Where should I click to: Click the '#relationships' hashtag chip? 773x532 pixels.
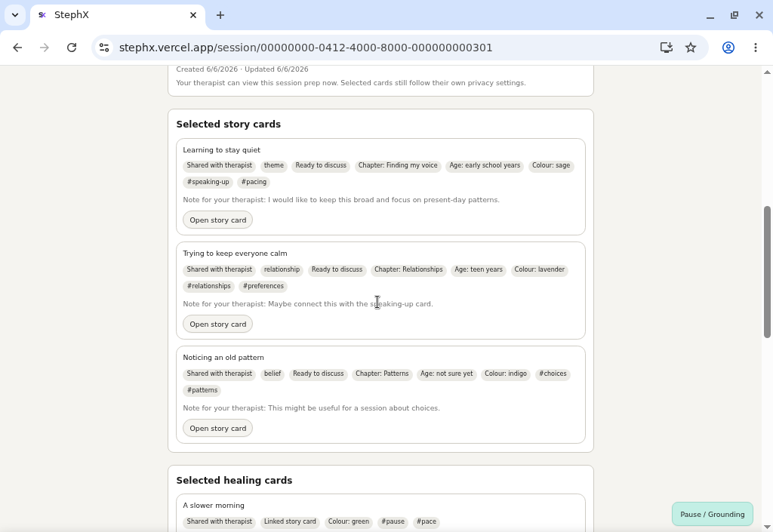(209, 286)
